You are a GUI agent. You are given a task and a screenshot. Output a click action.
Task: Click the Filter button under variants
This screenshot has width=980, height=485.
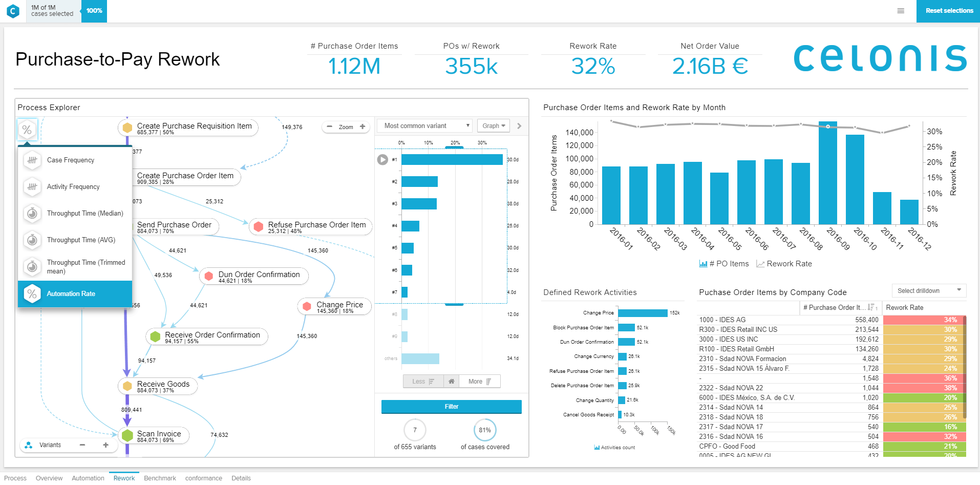[x=452, y=407]
